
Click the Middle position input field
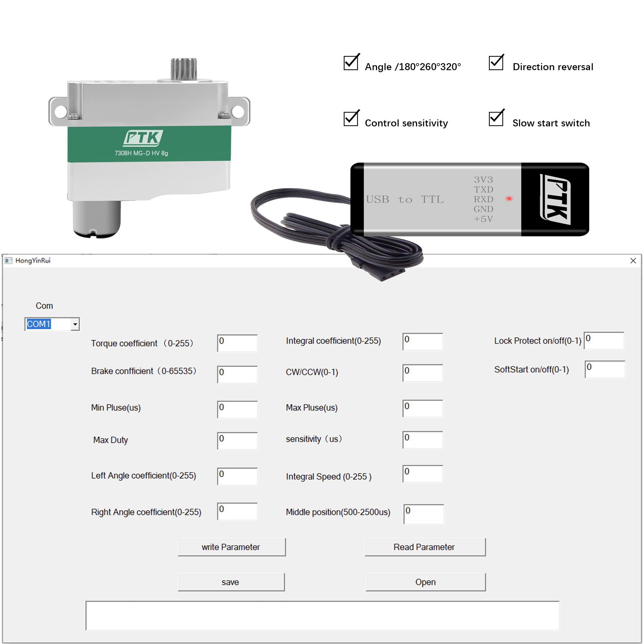424,514
